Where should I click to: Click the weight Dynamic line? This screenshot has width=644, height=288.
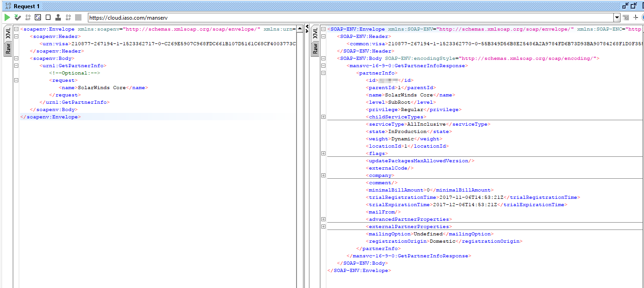click(x=404, y=139)
